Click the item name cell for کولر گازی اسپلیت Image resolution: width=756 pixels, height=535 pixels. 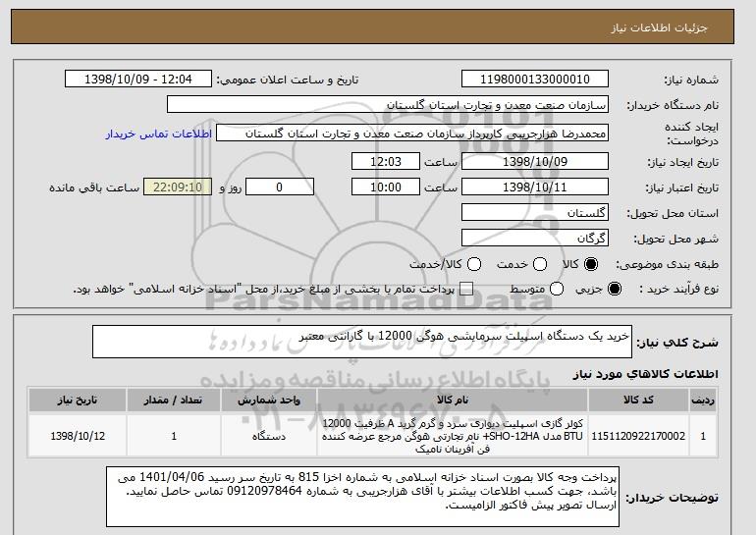(x=453, y=436)
